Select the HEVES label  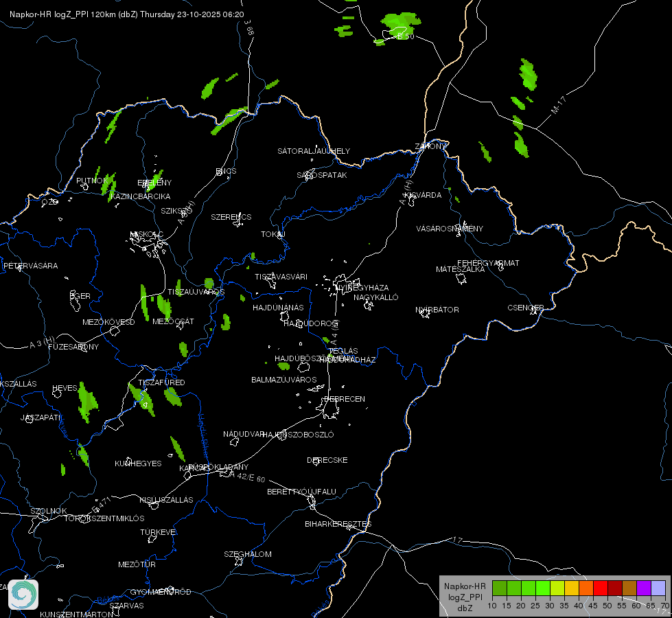(65, 388)
